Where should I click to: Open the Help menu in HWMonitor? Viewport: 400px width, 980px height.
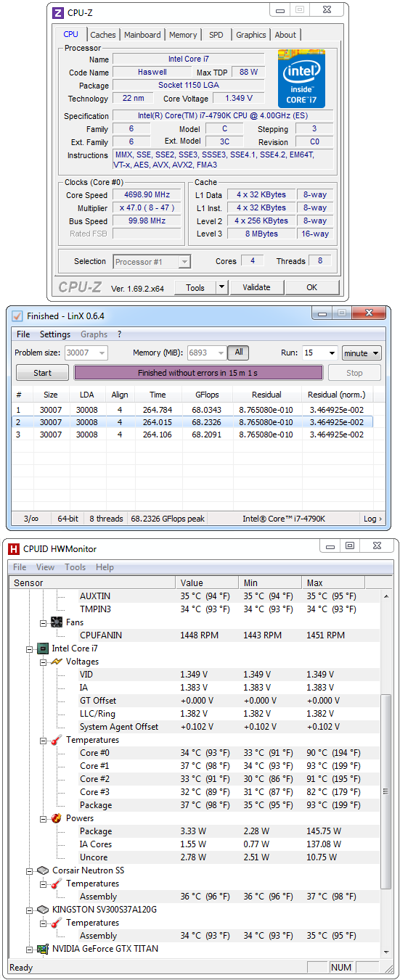click(x=105, y=567)
